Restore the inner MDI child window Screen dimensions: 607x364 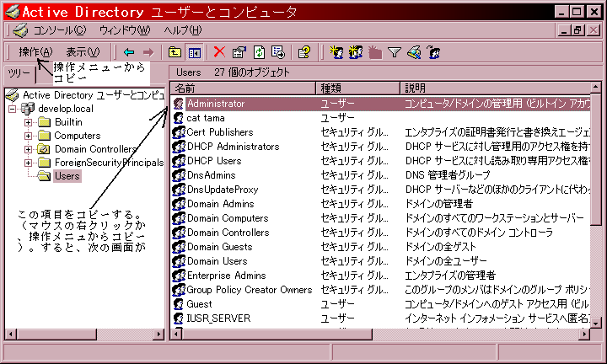[578, 30]
